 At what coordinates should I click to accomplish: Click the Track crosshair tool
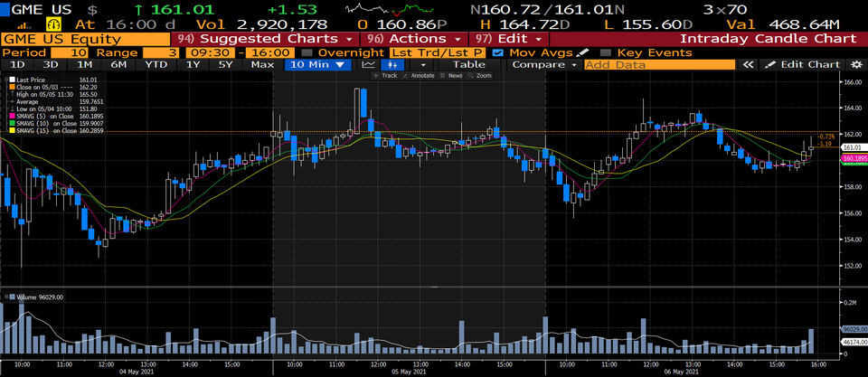(385, 76)
